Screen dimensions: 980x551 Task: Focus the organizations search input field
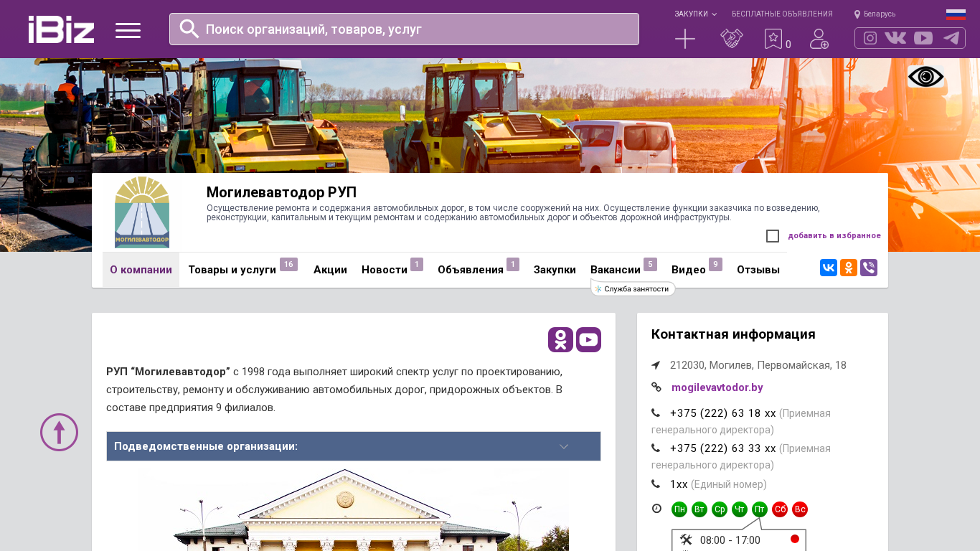(404, 29)
